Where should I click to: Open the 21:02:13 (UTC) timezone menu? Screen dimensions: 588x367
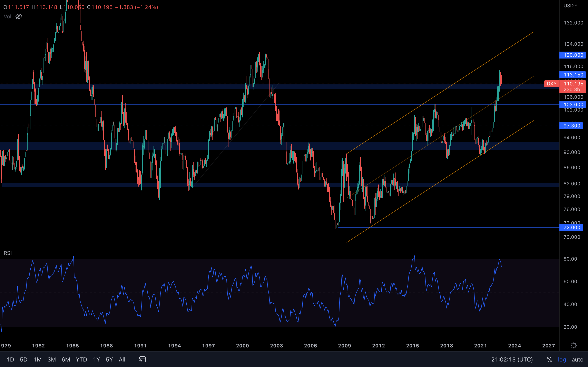pos(512,359)
